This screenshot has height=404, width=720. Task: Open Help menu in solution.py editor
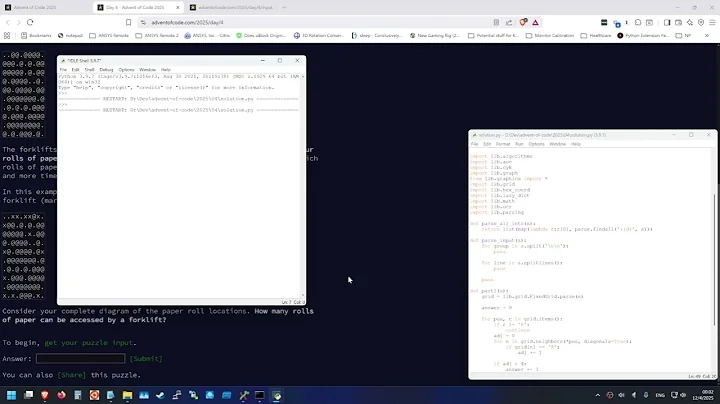[x=575, y=144]
